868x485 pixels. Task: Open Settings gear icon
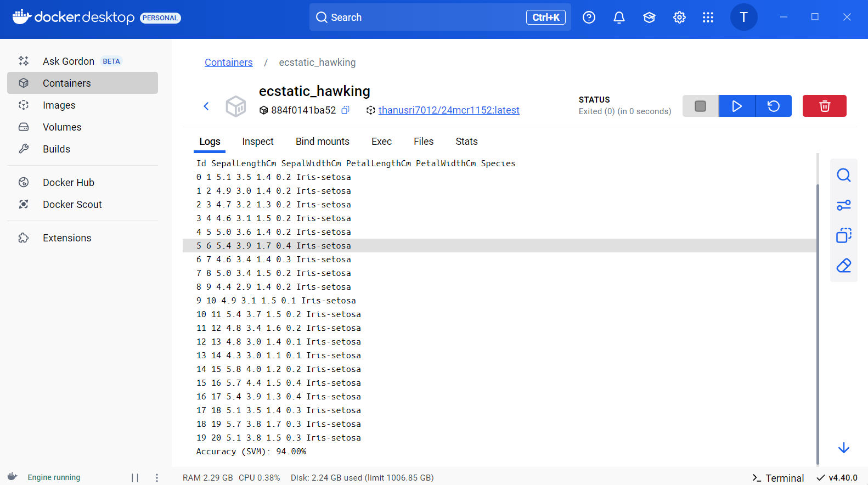[679, 18]
